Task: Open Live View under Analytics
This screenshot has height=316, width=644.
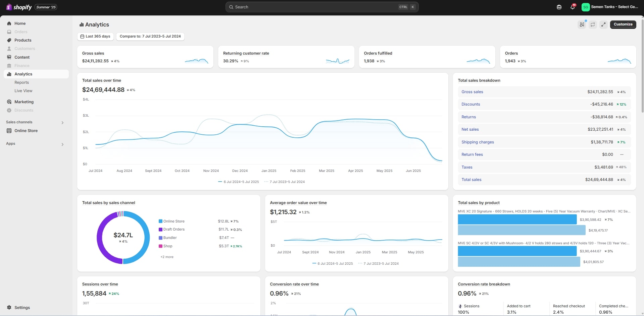Action: pyautogui.click(x=23, y=91)
